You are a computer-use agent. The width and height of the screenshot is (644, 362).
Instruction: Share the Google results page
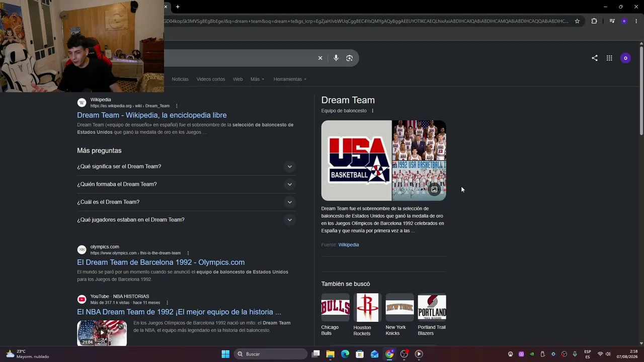[x=595, y=58]
